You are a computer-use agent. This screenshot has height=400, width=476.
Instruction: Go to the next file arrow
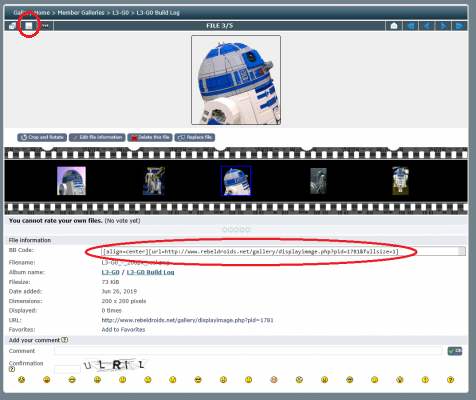(443, 26)
